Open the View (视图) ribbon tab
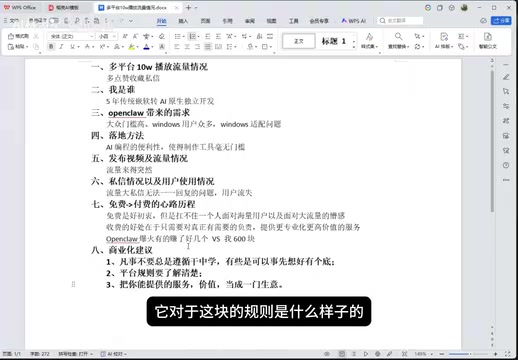The height and width of the screenshot is (360, 518). pyautogui.click(x=271, y=21)
